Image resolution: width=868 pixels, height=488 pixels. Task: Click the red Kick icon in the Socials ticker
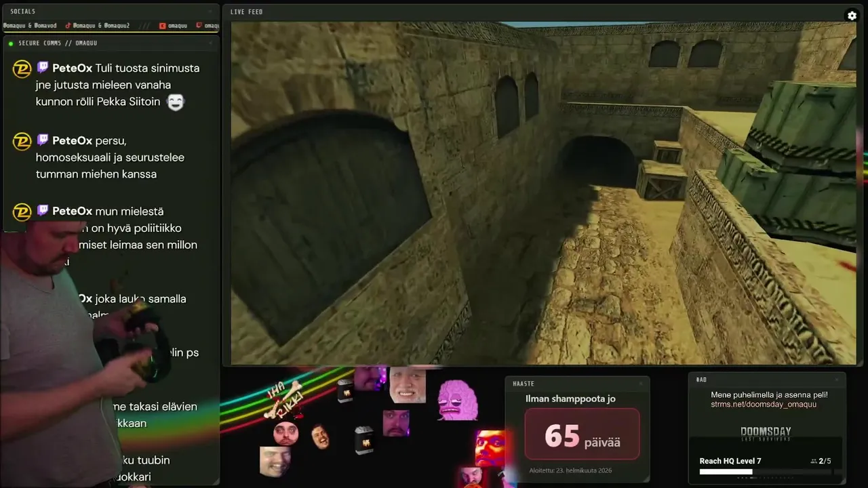(x=162, y=26)
